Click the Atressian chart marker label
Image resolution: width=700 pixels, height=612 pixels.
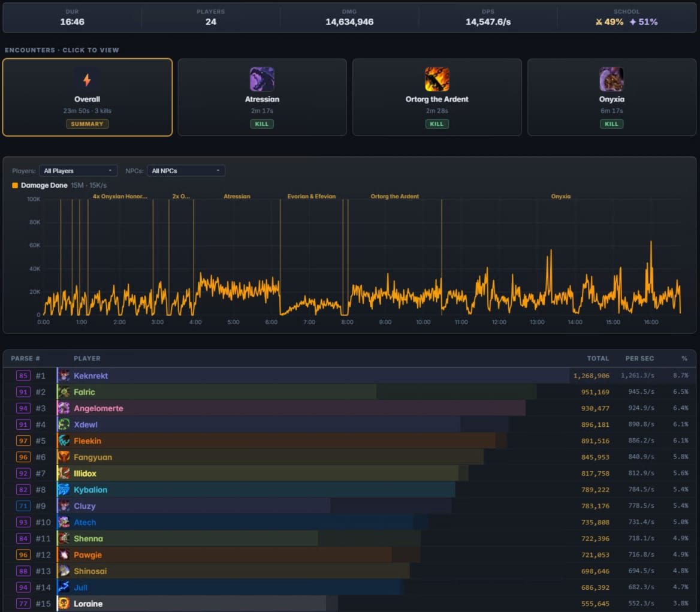point(237,197)
